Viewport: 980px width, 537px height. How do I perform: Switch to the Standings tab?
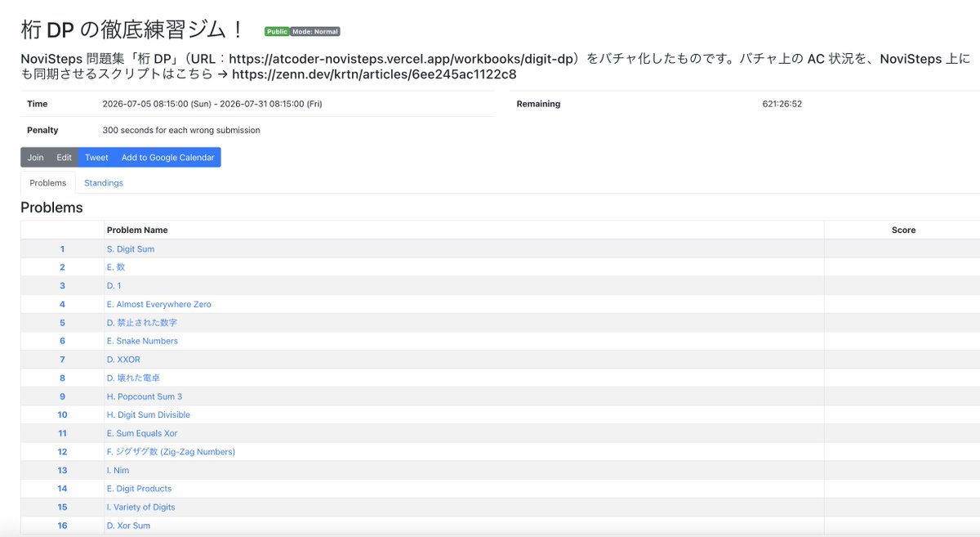coord(104,183)
